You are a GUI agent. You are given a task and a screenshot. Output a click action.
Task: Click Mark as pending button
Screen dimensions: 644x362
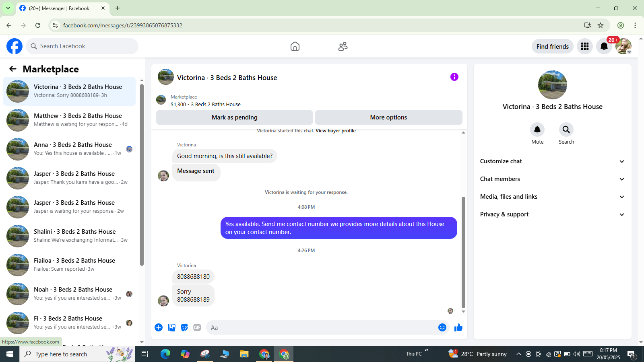(x=235, y=117)
